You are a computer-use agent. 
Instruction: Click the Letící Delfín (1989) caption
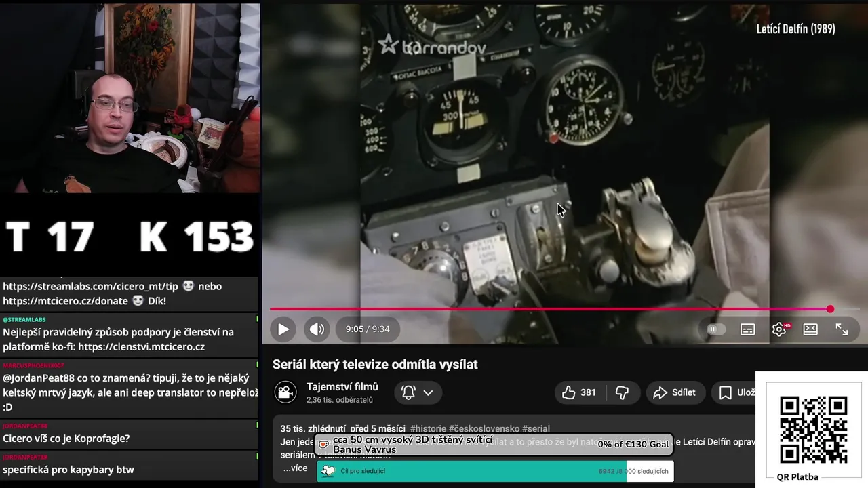tap(796, 29)
